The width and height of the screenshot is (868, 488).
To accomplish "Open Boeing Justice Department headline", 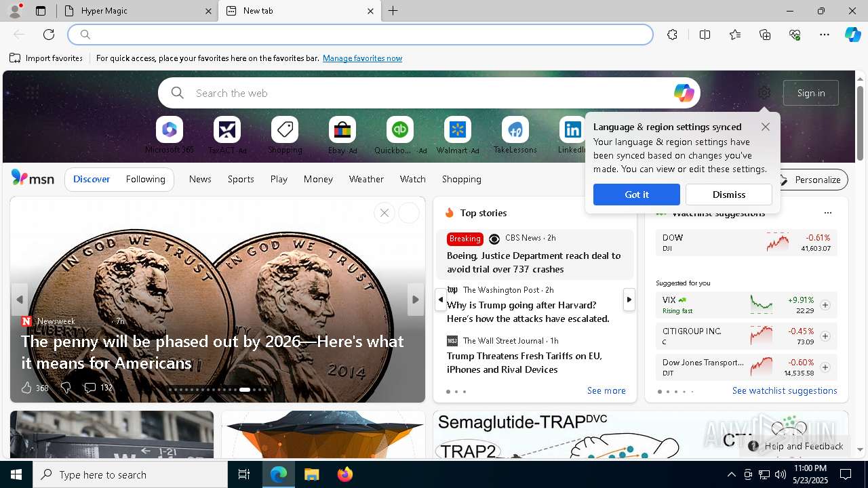I will click(534, 262).
